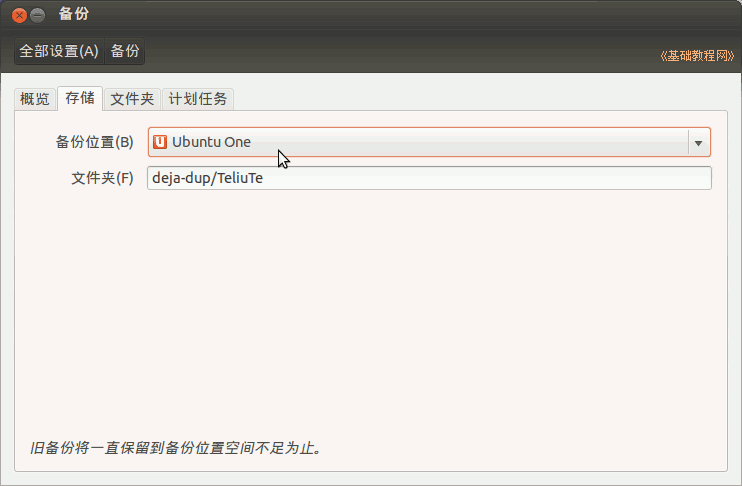The height and width of the screenshot is (486, 742).
Task: Click the 备份 breadcrumb button
Action: coord(125,51)
